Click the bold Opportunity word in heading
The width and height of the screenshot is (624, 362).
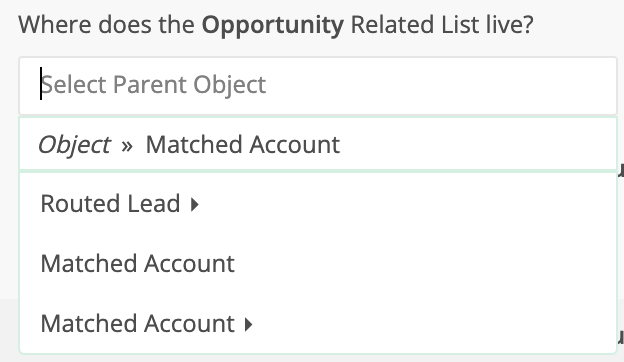[x=273, y=25]
